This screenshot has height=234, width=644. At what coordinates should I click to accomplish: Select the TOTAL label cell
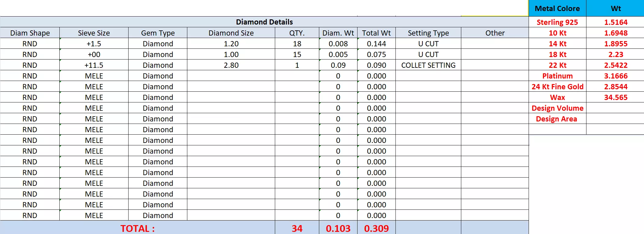(137, 228)
